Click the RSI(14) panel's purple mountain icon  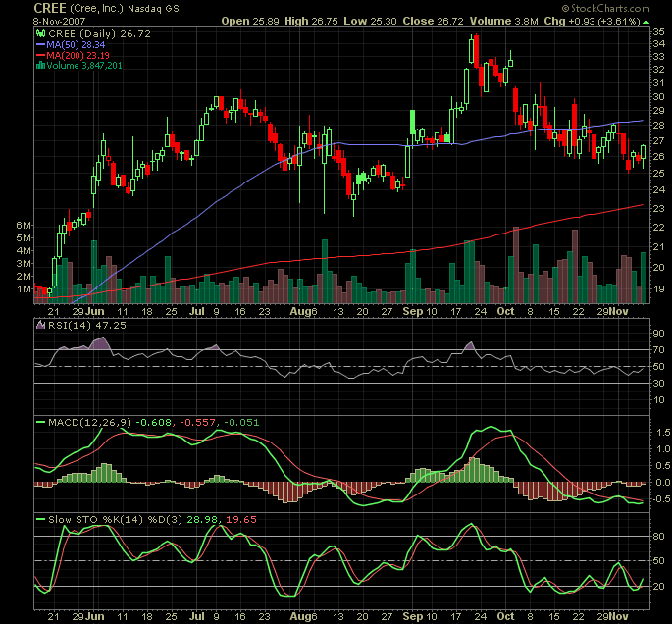(41, 325)
